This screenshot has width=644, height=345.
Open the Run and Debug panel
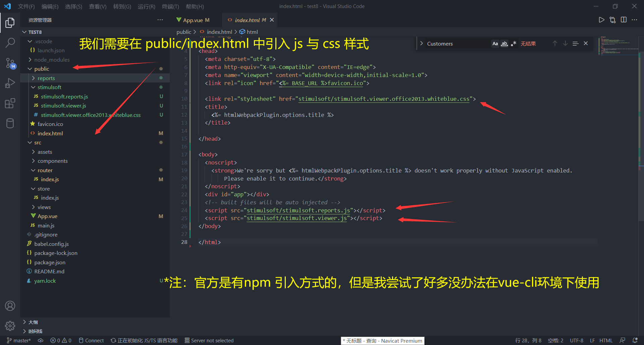pos(10,83)
